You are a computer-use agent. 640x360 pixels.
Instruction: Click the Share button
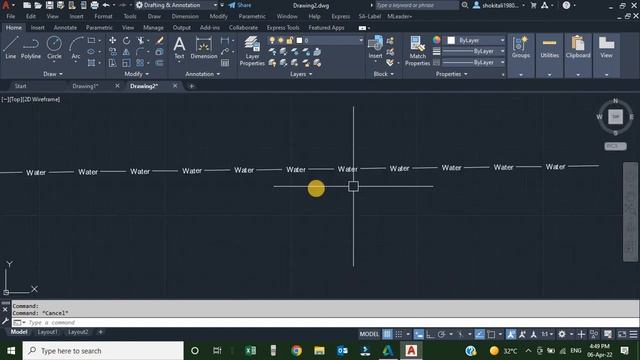click(240, 5)
